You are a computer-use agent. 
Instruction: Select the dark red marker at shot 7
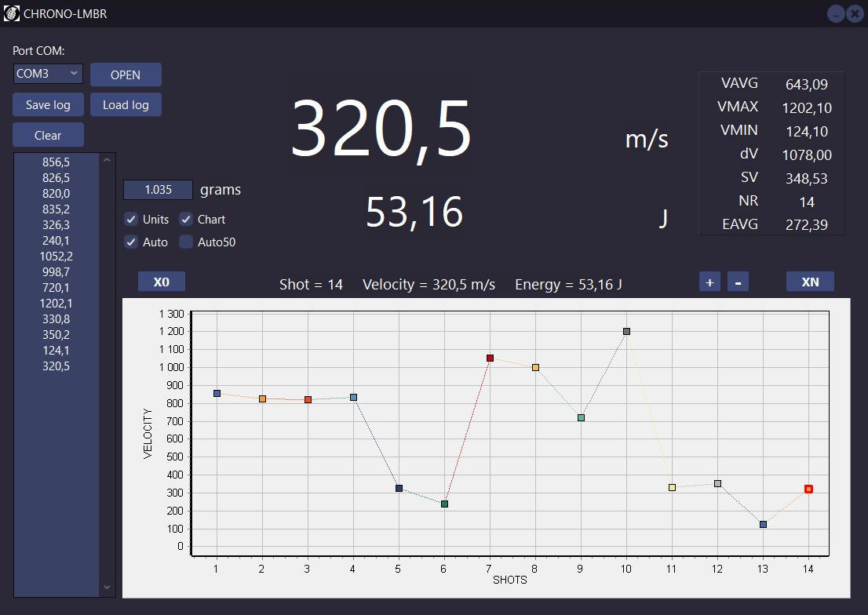[490, 358]
